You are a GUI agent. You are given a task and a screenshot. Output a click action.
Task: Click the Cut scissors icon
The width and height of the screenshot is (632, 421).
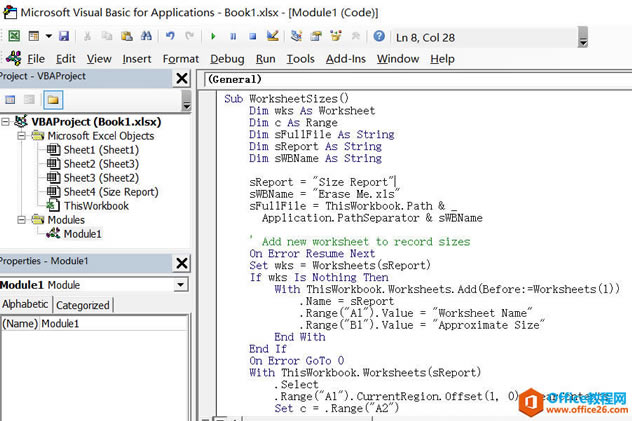click(x=87, y=36)
